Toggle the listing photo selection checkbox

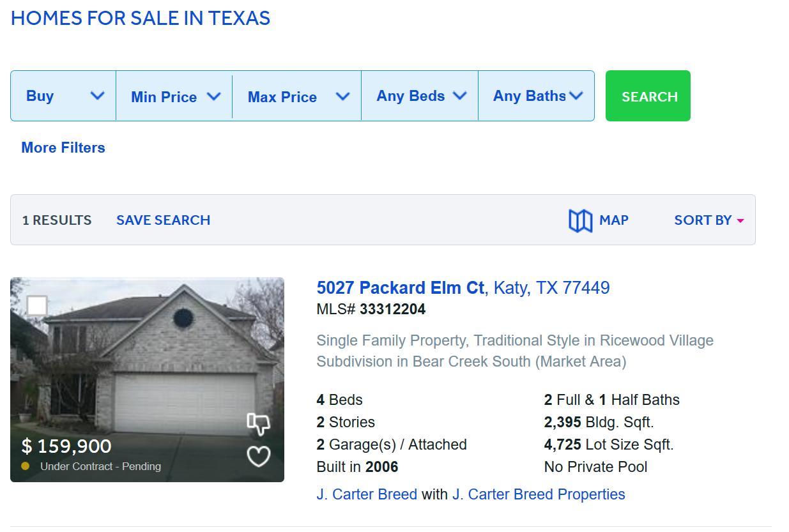pos(37,306)
